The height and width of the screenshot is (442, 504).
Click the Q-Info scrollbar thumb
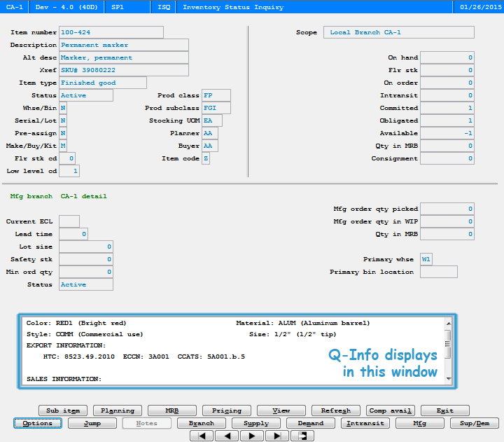[449, 344]
